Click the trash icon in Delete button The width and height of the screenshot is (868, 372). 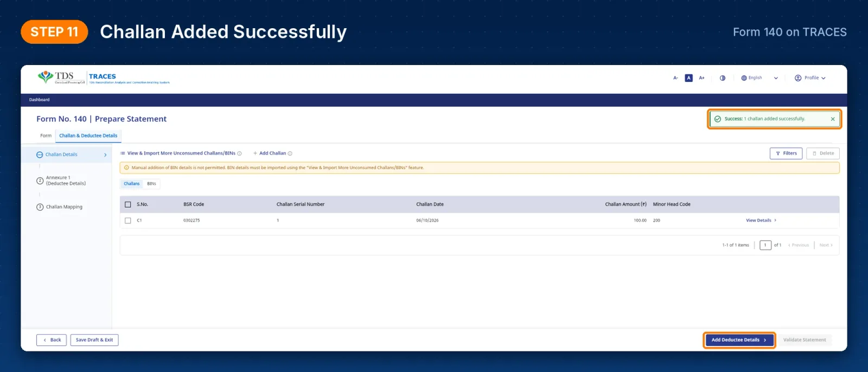point(814,153)
